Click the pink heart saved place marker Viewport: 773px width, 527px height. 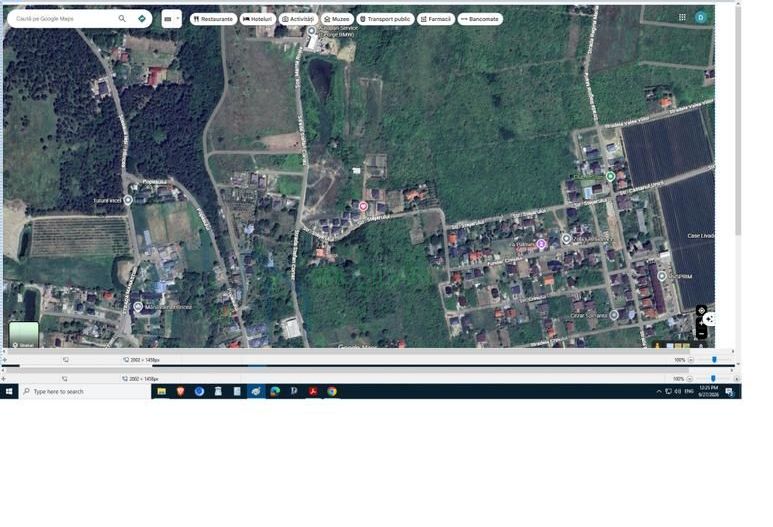[363, 206]
